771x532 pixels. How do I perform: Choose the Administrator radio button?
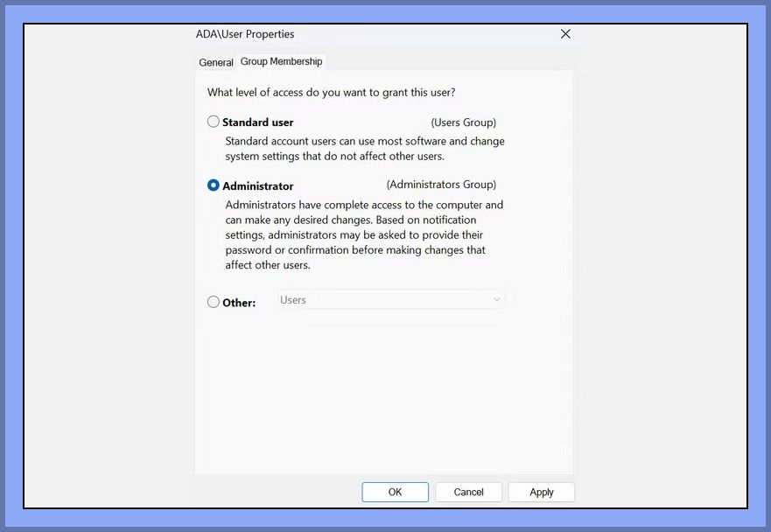pyautogui.click(x=213, y=185)
